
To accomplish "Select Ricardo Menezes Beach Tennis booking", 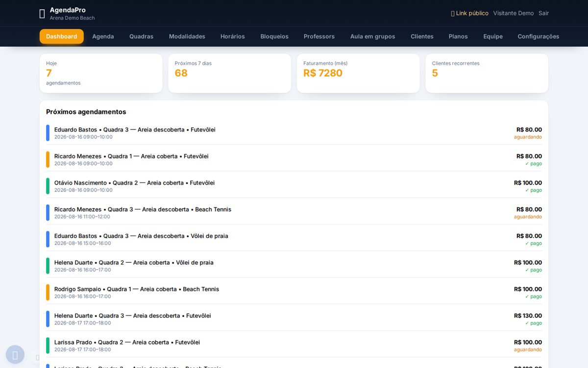I will click(294, 212).
